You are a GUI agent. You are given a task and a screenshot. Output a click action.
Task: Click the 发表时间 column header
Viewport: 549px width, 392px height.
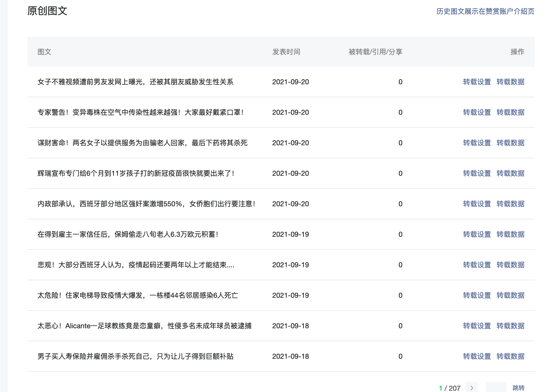coord(286,52)
